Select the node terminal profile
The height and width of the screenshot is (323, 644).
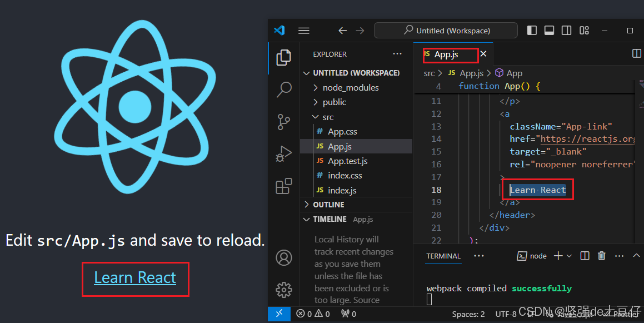click(x=532, y=256)
